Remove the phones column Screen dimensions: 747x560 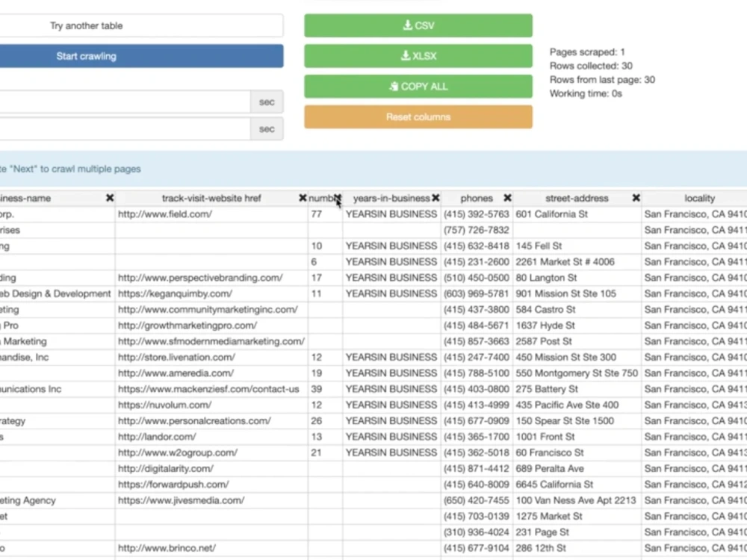coord(507,198)
